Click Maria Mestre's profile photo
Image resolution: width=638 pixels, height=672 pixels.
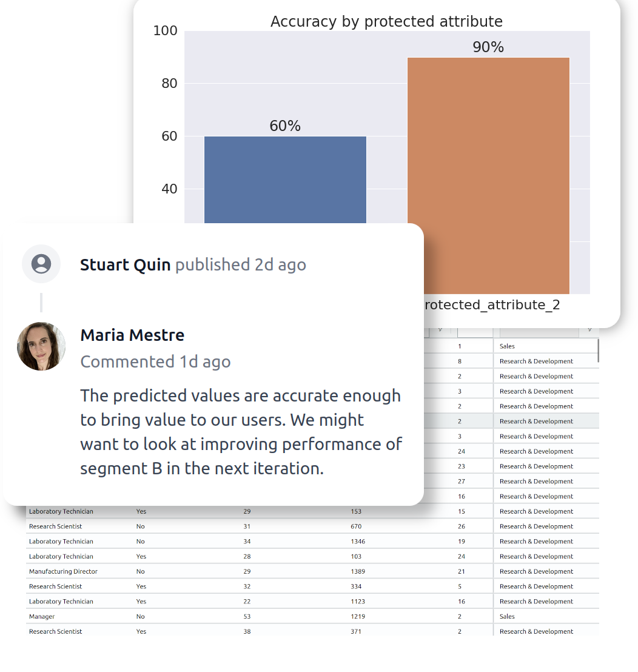(41, 346)
